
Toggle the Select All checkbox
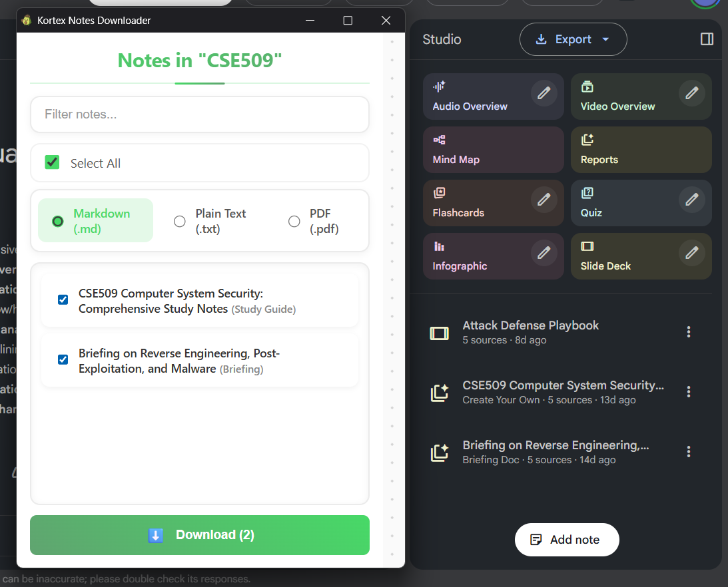52,162
